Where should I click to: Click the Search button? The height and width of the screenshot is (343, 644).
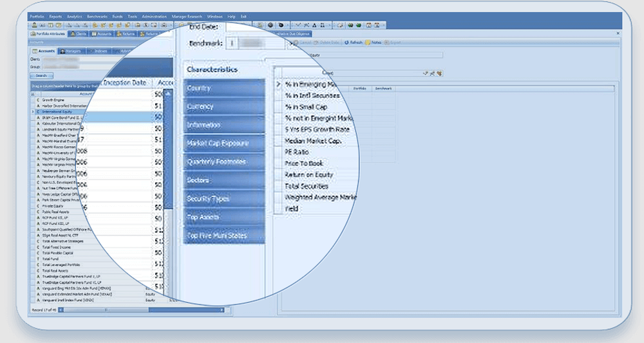coord(41,76)
